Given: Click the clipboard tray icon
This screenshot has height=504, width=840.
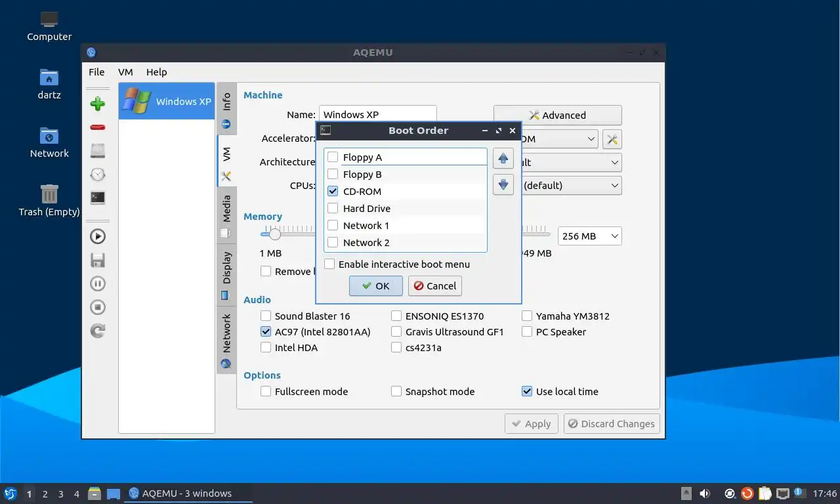Looking at the screenshot, I should [x=765, y=493].
